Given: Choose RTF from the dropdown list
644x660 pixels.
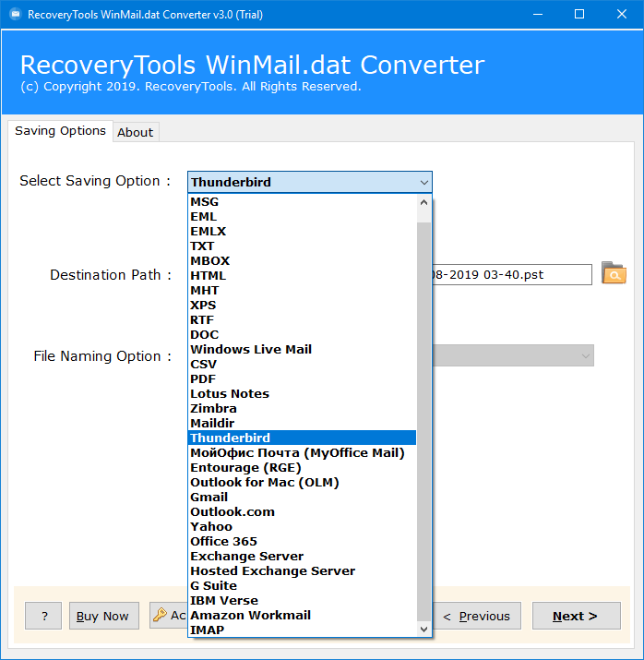Looking at the screenshot, I should coord(302,320).
